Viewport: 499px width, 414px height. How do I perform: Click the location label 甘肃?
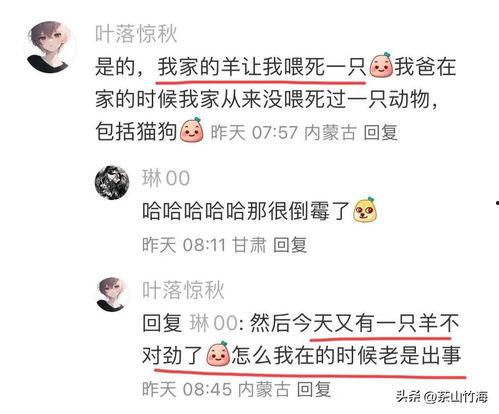[249, 245]
